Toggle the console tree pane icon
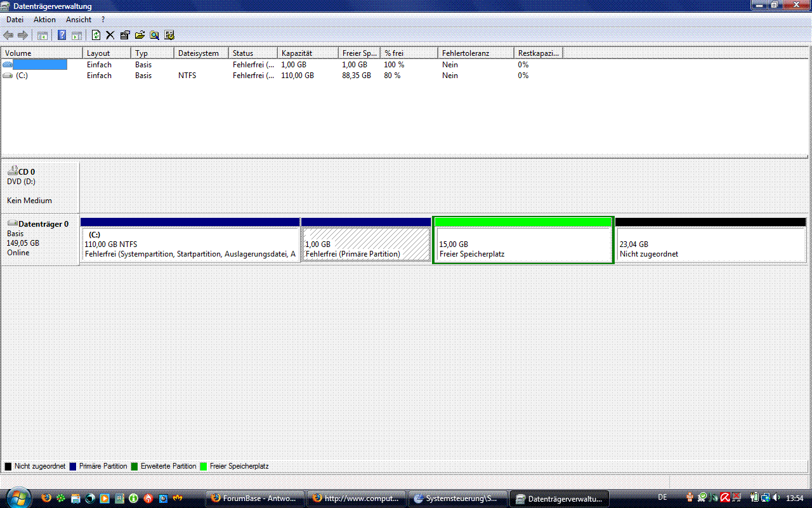The image size is (812, 508). click(43, 35)
